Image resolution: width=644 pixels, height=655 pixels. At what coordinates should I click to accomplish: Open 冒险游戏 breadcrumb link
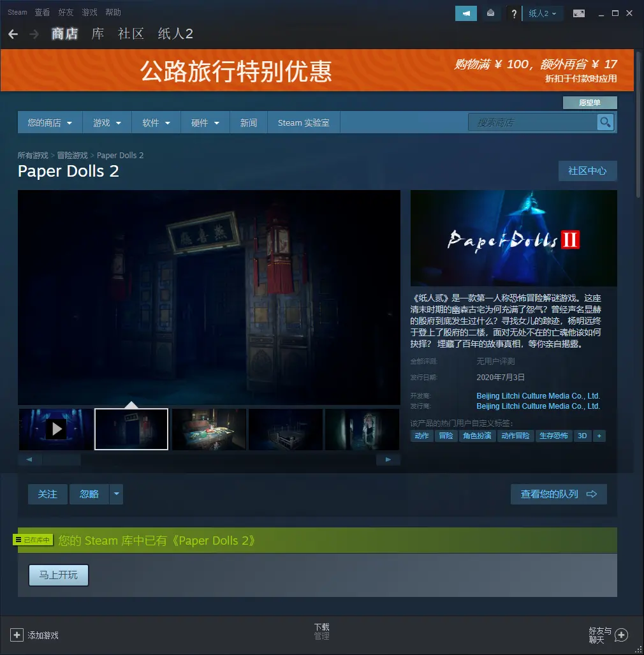72,156
